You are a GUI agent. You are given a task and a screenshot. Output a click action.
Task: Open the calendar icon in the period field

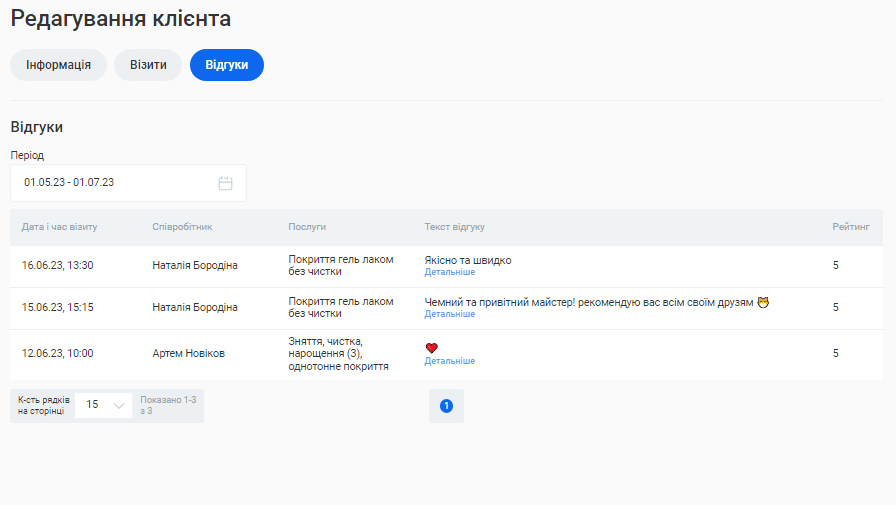tap(225, 183)
